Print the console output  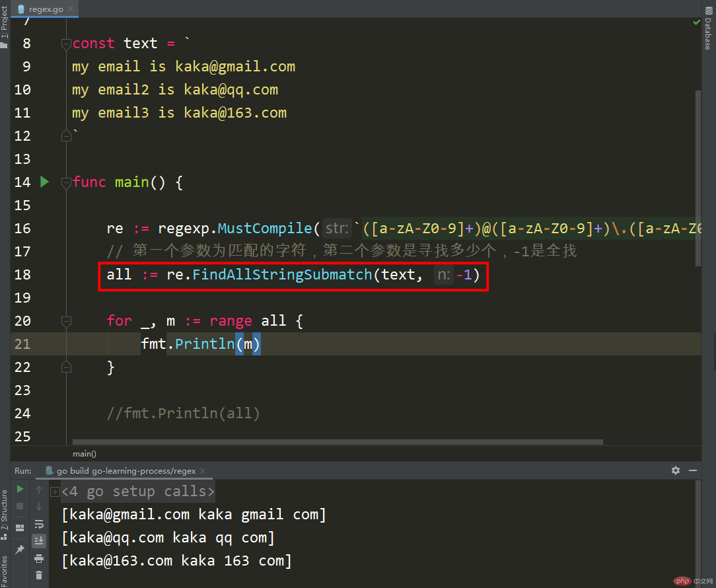coord(39,558)
